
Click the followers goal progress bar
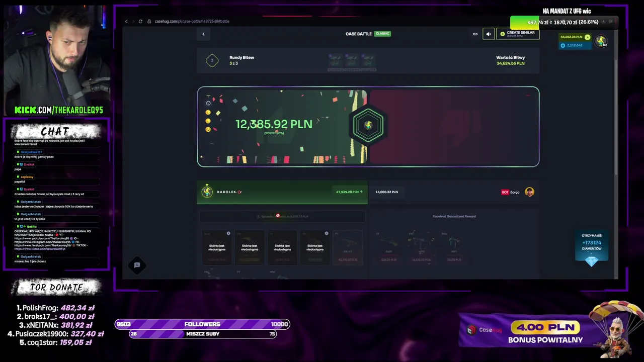(x=202, y=324)
